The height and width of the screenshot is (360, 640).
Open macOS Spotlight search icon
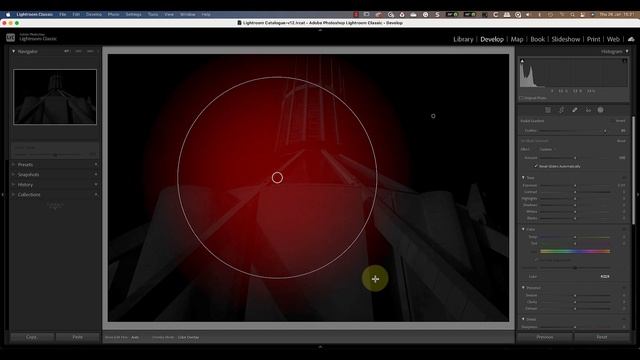572,14
